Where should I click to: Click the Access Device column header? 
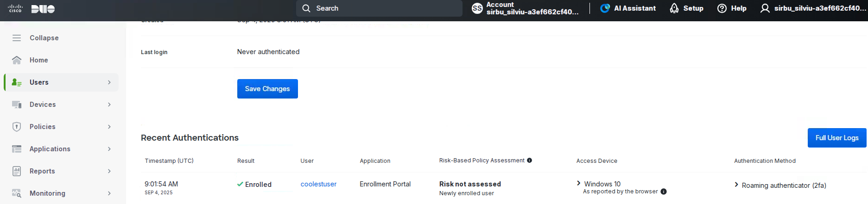[597, 161]
